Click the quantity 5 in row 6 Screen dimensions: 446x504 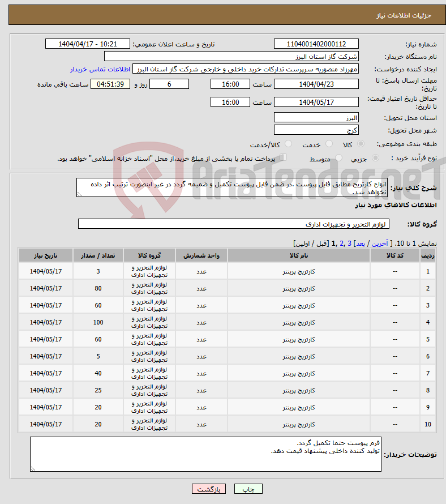pos(98,356)
